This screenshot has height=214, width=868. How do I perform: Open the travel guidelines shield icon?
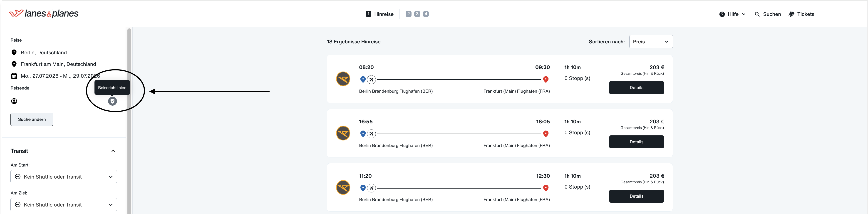tap(113, 101)
